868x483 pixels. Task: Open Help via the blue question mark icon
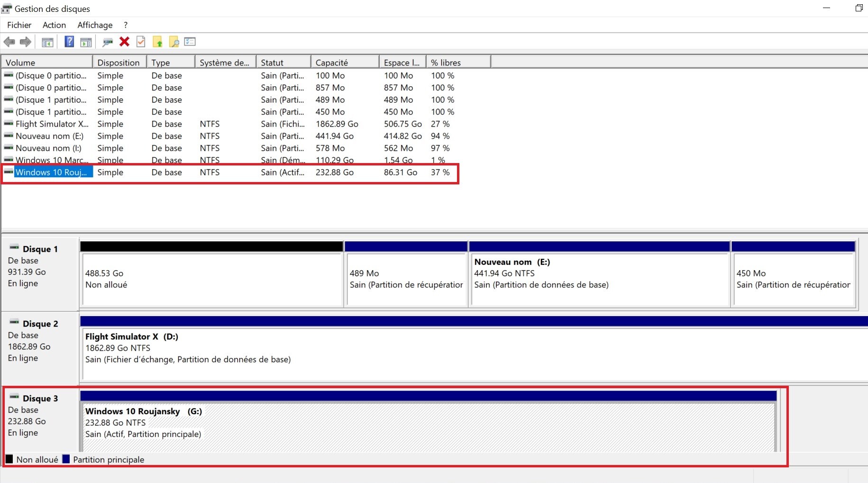[x=69, y=42]
